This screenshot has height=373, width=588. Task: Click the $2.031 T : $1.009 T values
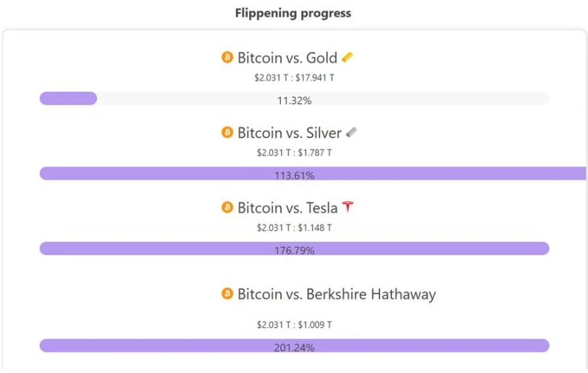coord(294,324)
